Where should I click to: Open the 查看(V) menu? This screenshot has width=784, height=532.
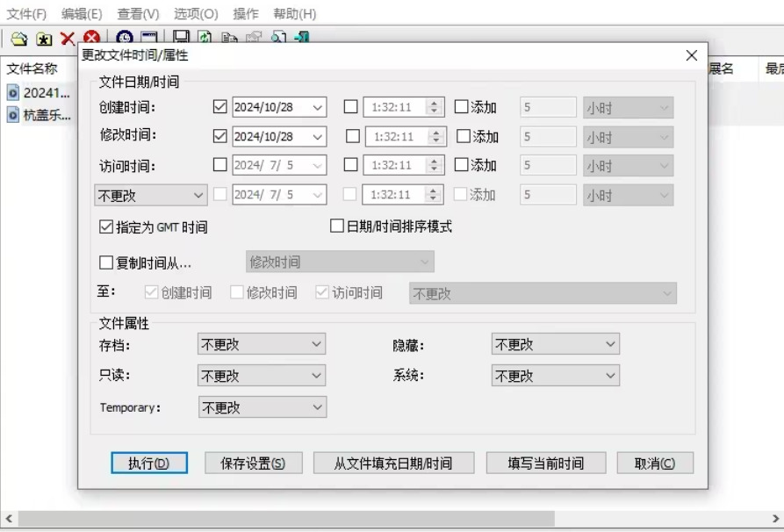[138, 13]
